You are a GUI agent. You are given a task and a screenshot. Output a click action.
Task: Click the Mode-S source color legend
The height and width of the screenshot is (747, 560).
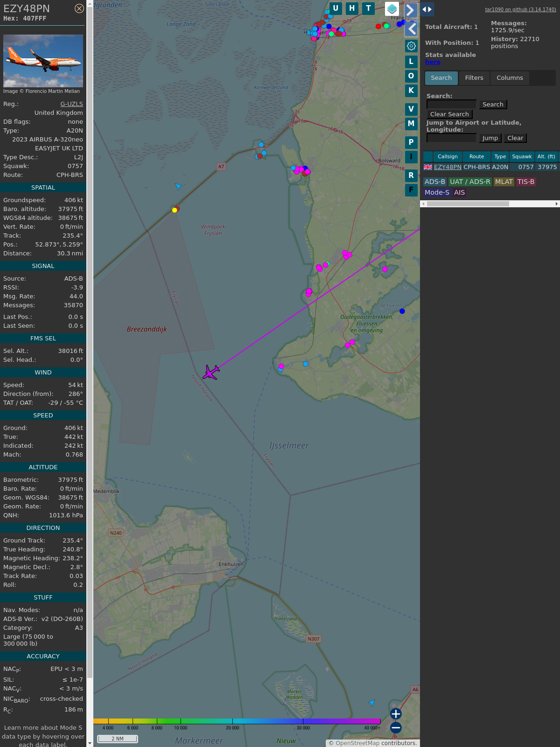437,192
